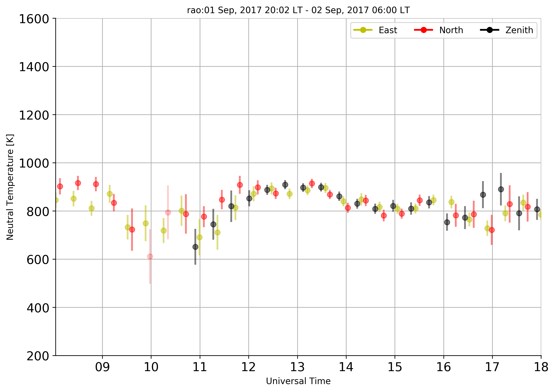Screen dimensions: 555x392
Task: Click the x-axis tick label '17'
Action: tap(492, 367)
